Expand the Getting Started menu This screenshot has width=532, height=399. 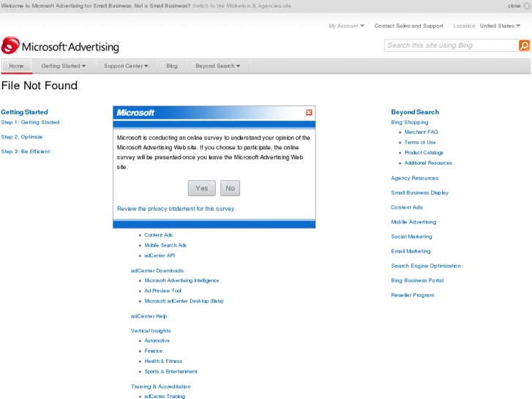click(x=64, y=66)
